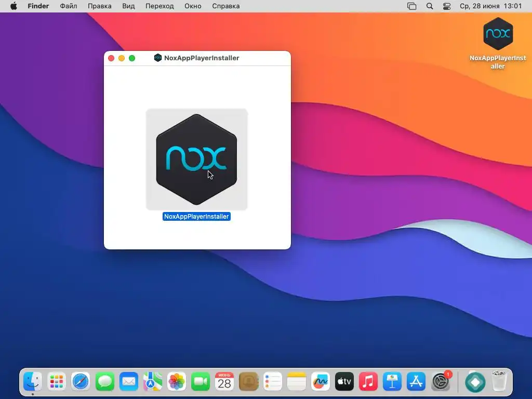The height and width of the screenshot is (399, 532).
Task: Select the NoxAppPlayerInstaller label under the window icon
Action: 196,217
